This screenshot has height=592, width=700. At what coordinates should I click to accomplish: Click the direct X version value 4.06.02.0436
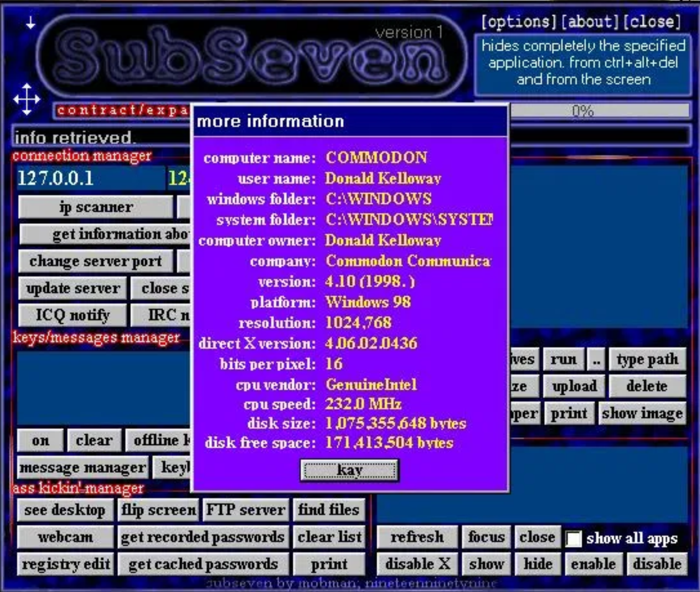[x=371, y=344]
